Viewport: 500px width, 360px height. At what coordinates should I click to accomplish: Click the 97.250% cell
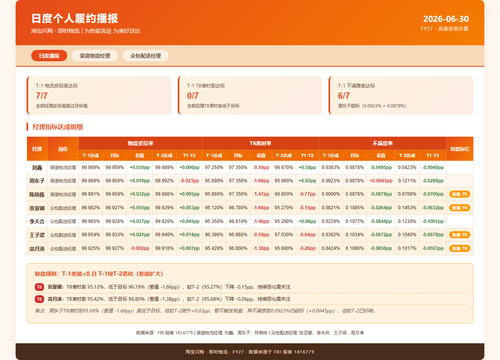(x=214, y=167)
